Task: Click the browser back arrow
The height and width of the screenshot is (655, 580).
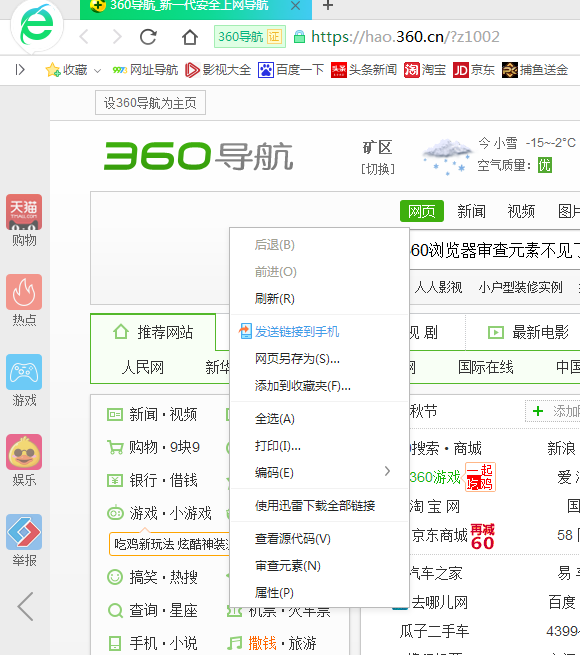Action: coord(84,37)
